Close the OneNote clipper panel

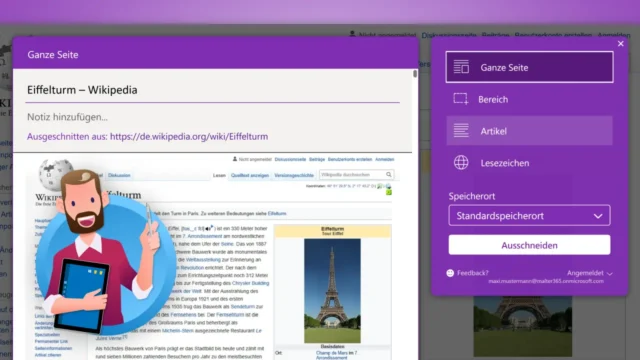(x=620, y=44)
